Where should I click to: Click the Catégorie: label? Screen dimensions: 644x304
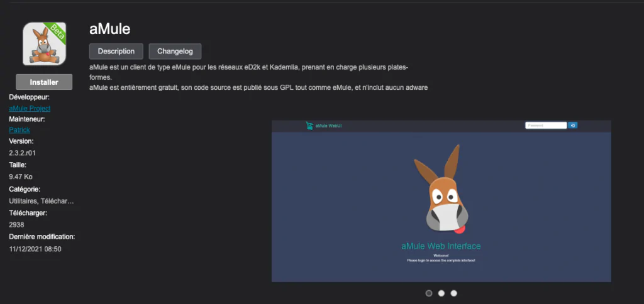point(25,189)
